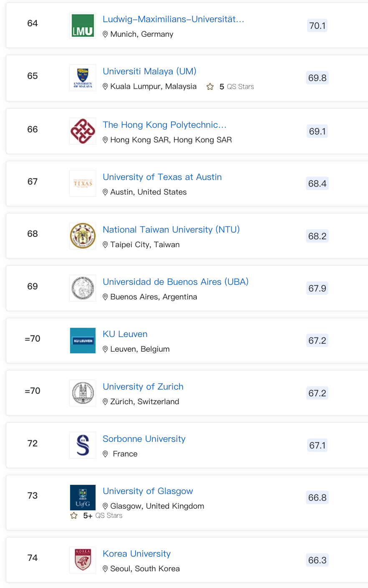Click the KU Leuven blue logo
Image resolution: width=368 pixels, height=588 pixels.
(x=83, y=340)
